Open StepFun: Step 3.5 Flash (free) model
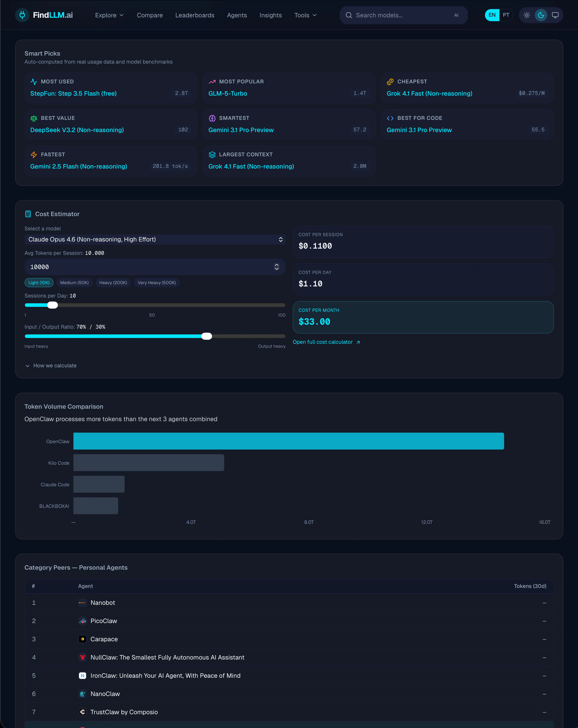The image size is (578, 728). click(x=73, y=94)
